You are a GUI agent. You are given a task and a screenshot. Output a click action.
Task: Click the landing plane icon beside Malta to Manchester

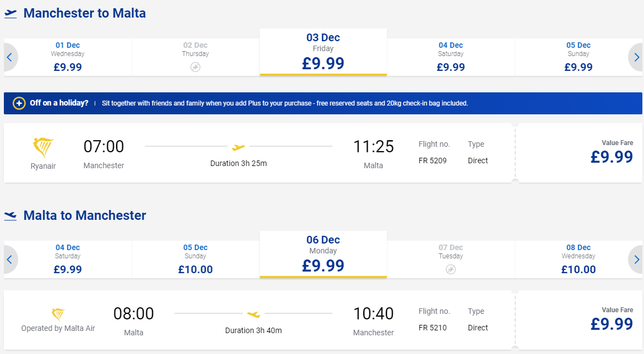[10, 216]
